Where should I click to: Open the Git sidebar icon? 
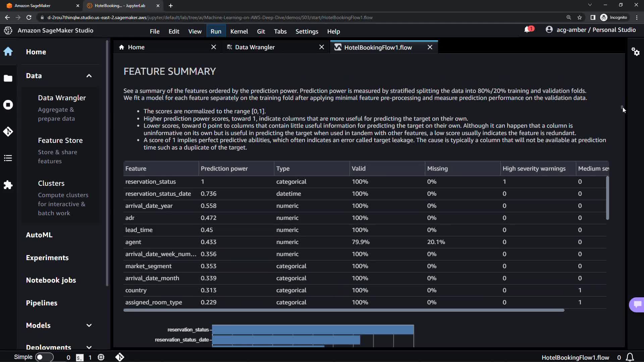8,131
